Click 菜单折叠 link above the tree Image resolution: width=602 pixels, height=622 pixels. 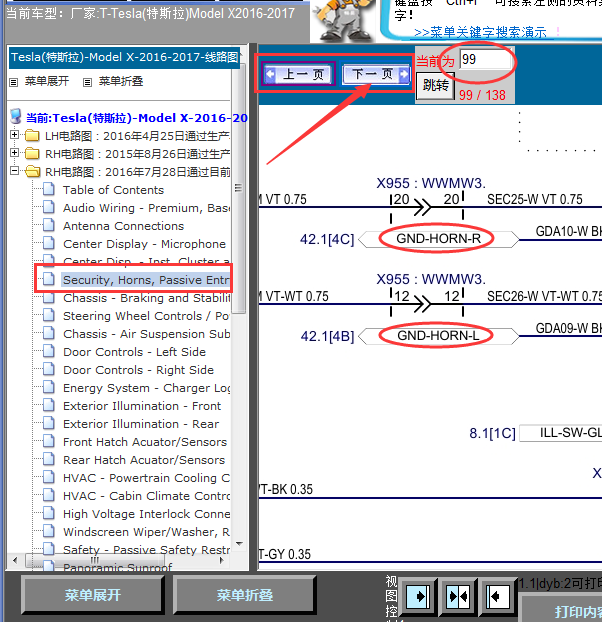coord(121,81)
